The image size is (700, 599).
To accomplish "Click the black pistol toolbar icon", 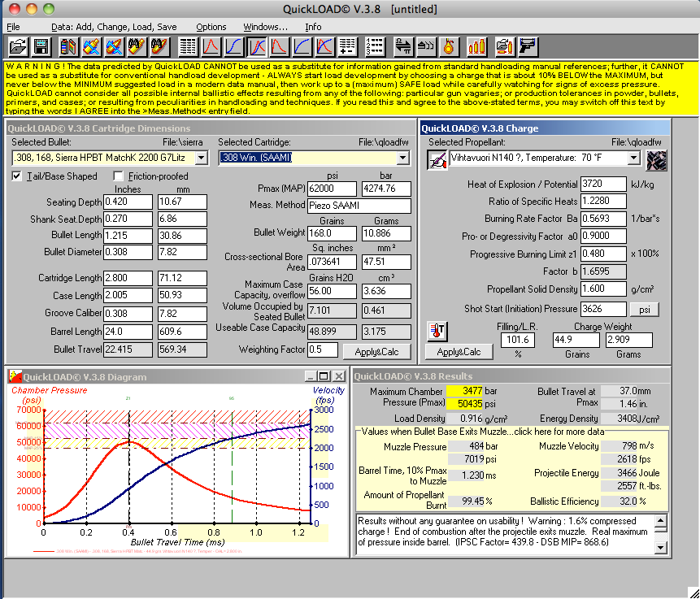I will tap(528, 46).
